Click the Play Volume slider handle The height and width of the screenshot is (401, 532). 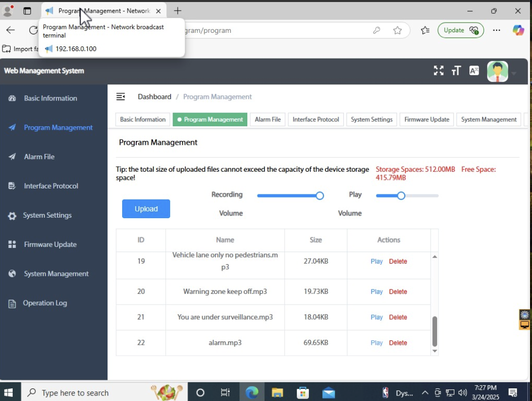[x=401, y=195]
